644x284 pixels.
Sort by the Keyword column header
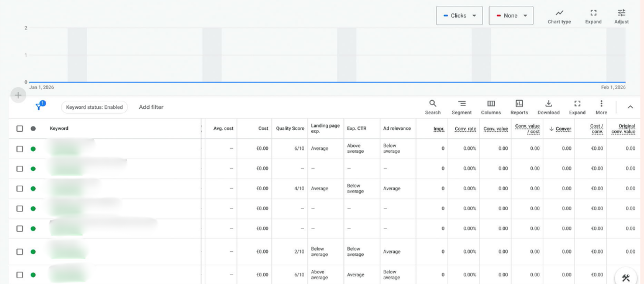[x=59, y=129]
